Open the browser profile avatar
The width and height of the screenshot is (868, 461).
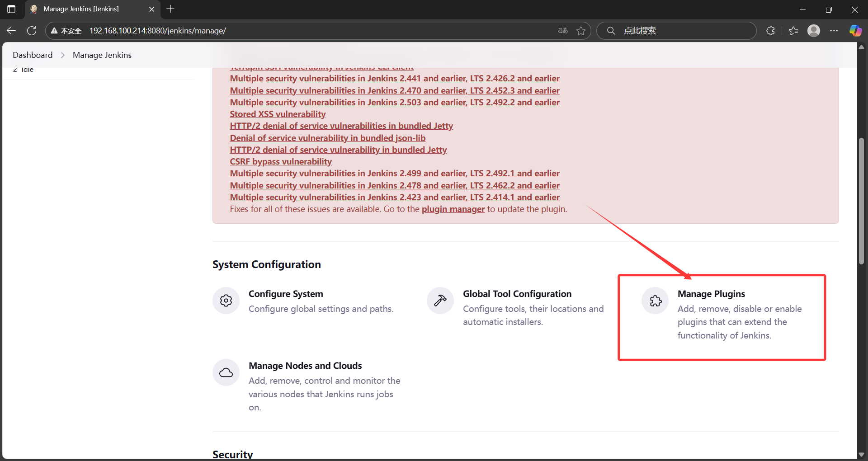coord(814,31)
